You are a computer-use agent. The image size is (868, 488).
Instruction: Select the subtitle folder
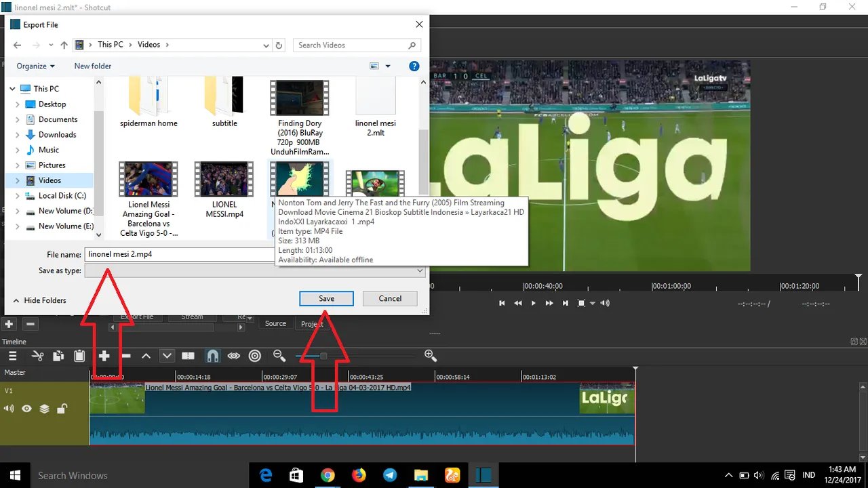[224, 102]
